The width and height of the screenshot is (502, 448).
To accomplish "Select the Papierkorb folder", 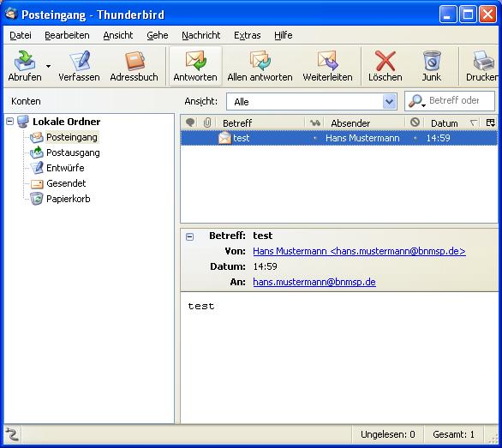I will tap(69, 199).
